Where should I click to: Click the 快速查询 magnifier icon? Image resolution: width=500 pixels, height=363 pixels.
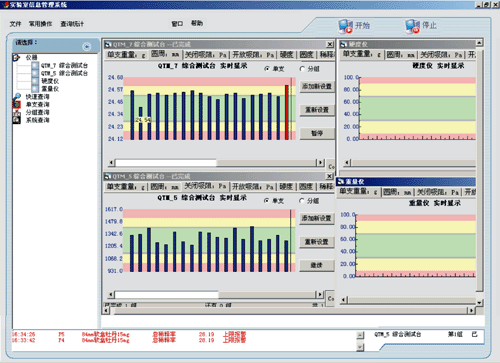pyautogui.click(x=17, y=97)
